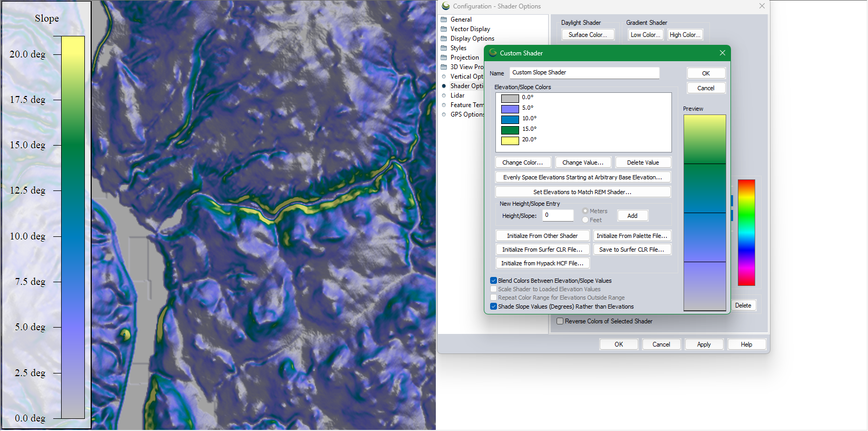Open Display Options folder item
Screen dimensions: 868x431
[x=472, y=39]
